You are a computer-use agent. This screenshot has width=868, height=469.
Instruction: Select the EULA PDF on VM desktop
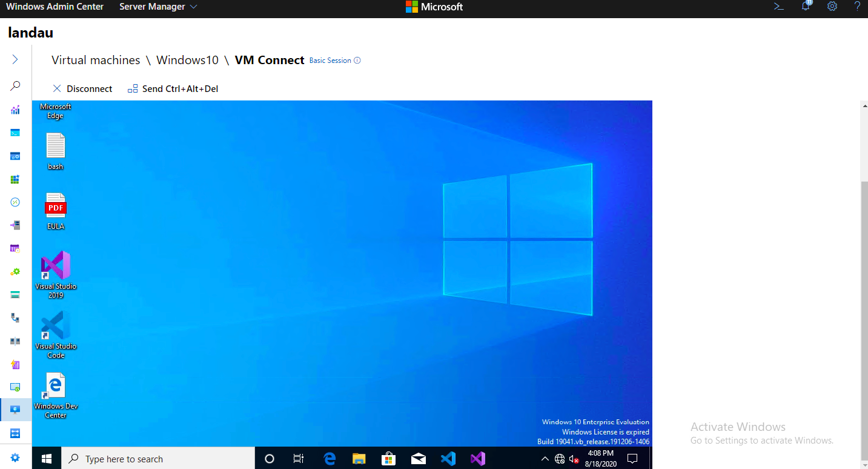pos(56,211)
